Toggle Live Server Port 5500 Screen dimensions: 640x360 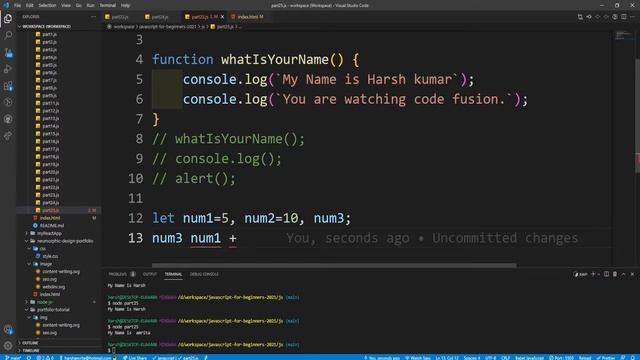tap(561, 358)
